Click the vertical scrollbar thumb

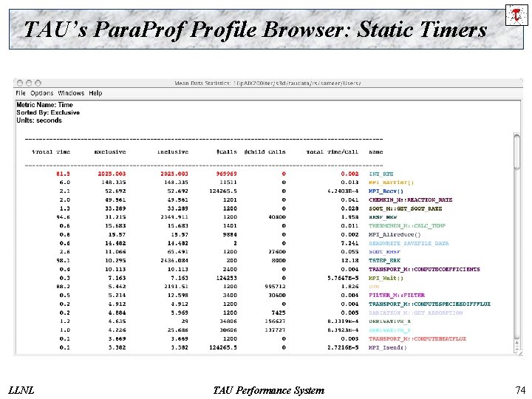(516, 151)
